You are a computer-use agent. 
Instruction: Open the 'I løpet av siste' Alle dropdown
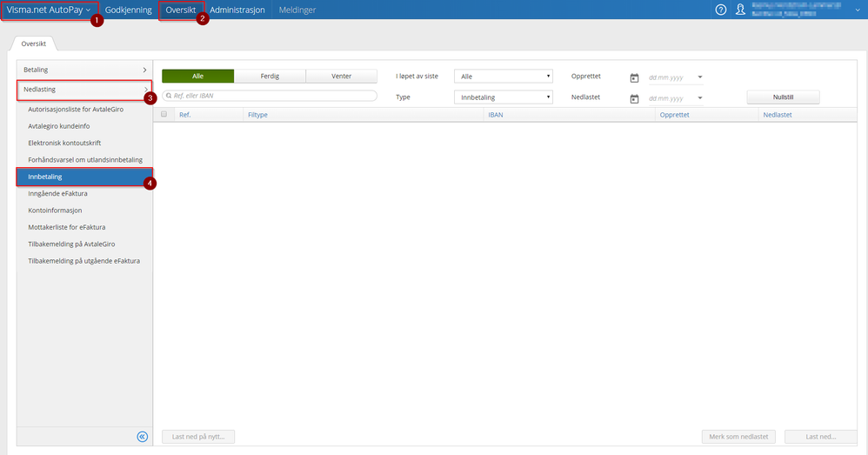pos(504,77)
